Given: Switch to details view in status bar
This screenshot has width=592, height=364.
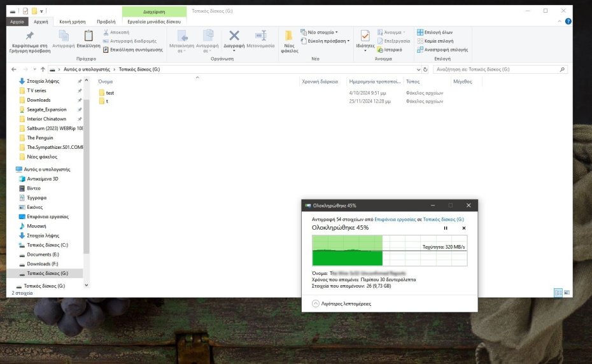Looking at the screenshot, I should click(558, 293).
